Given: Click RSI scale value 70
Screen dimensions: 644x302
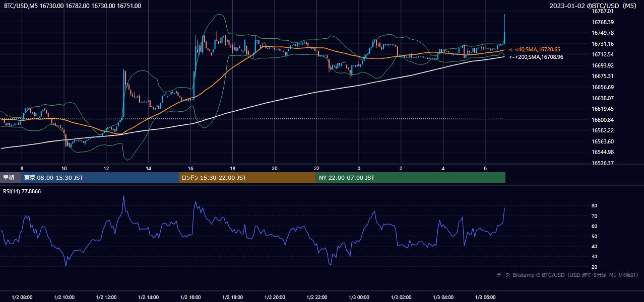Looking at the screenshot, I should (x=595, y=216).
